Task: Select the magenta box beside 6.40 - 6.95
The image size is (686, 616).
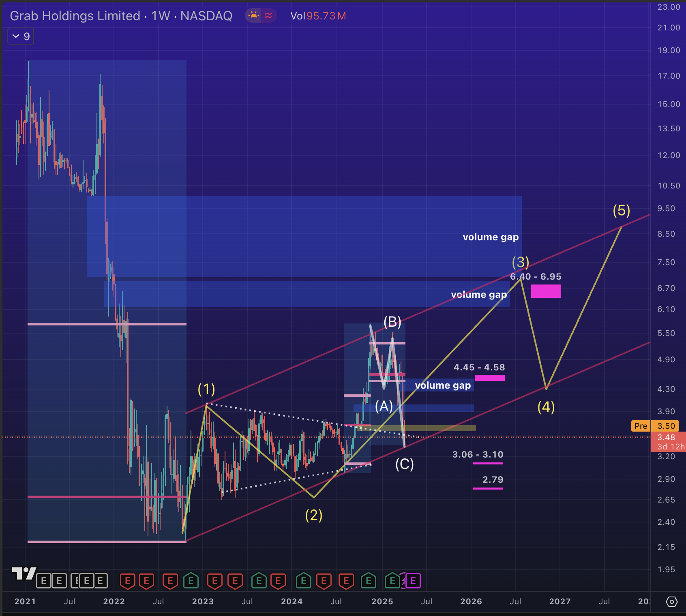Action: [546, 291]
